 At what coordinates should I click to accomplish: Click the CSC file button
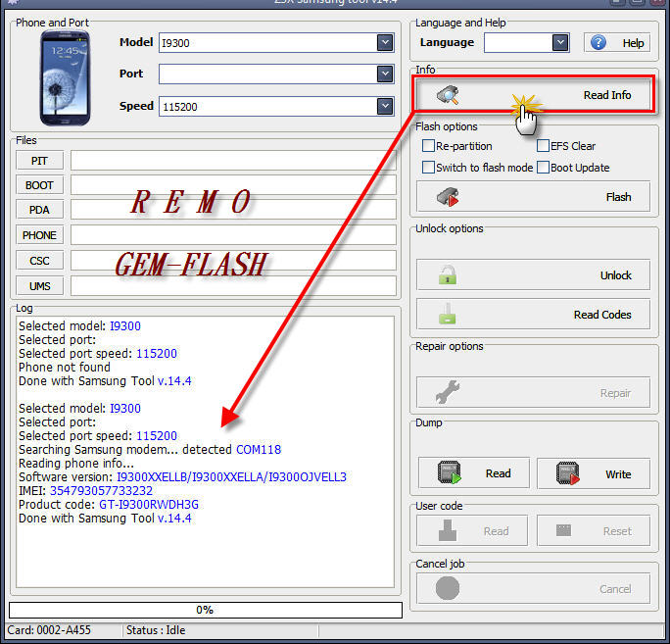pos(39,261)
